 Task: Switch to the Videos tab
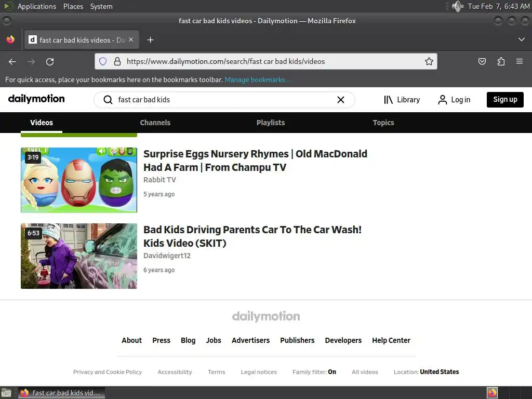click(42, 123)
